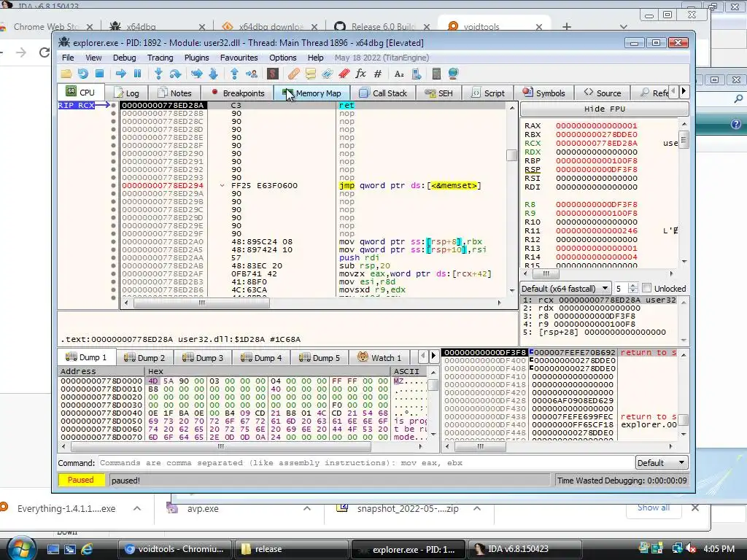This screenshot has height=560, width=747.
Task: Expand options for avp.exe download
Action: (307, 508)
